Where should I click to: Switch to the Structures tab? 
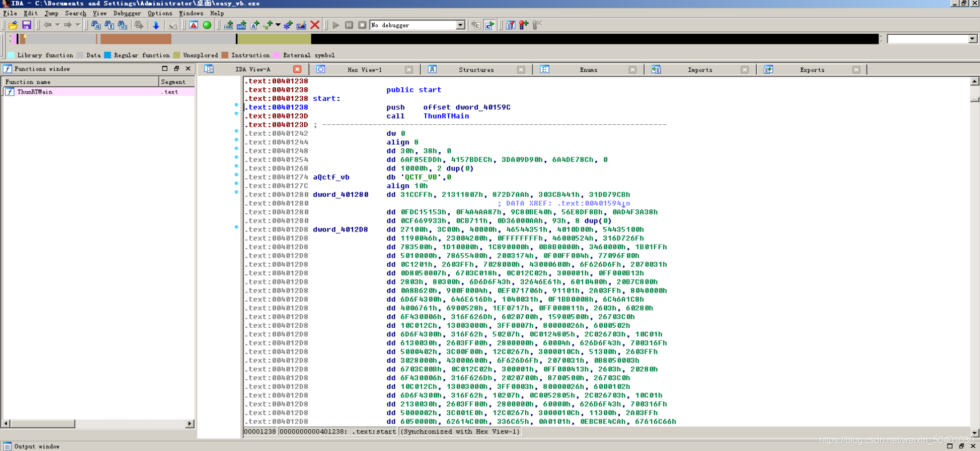(476, 70)
